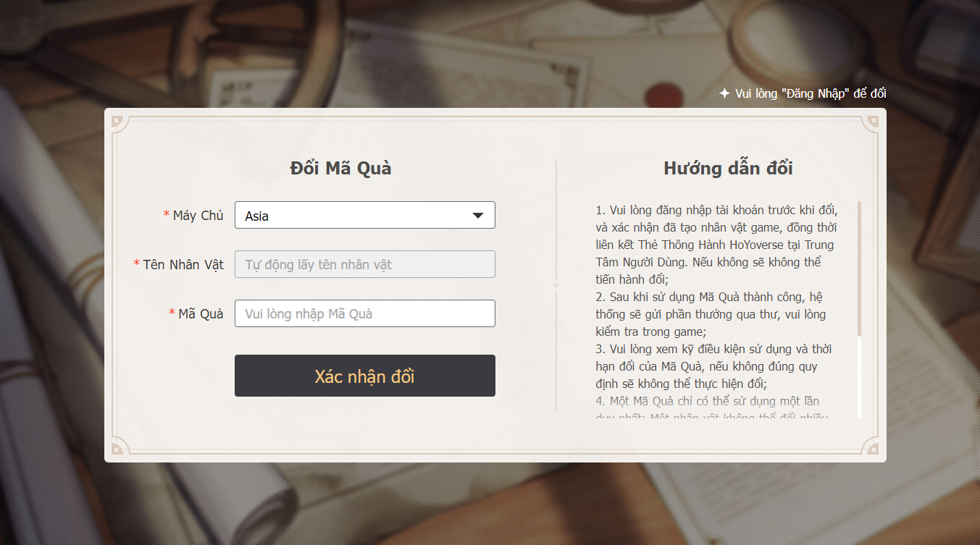Viewport: 980px width, 545px height.
Task: Click the Đổi Mã Quà heading
Action: coord(340,168)
